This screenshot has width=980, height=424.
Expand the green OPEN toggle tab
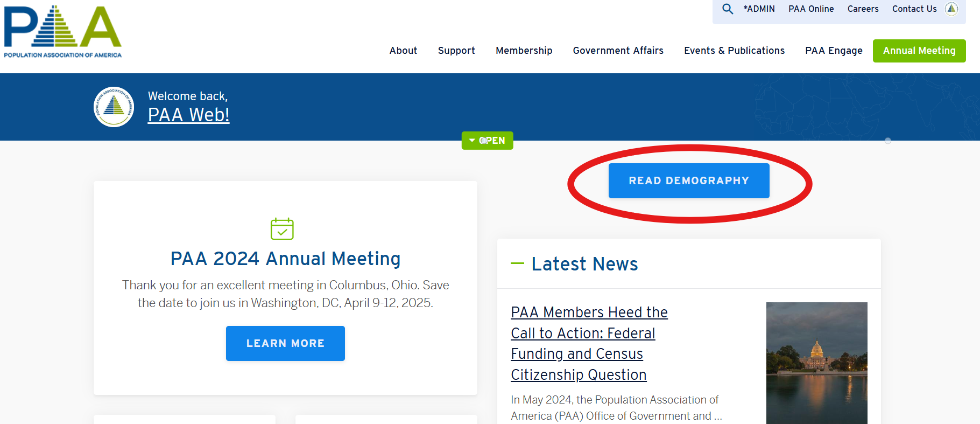coord(487,141)
